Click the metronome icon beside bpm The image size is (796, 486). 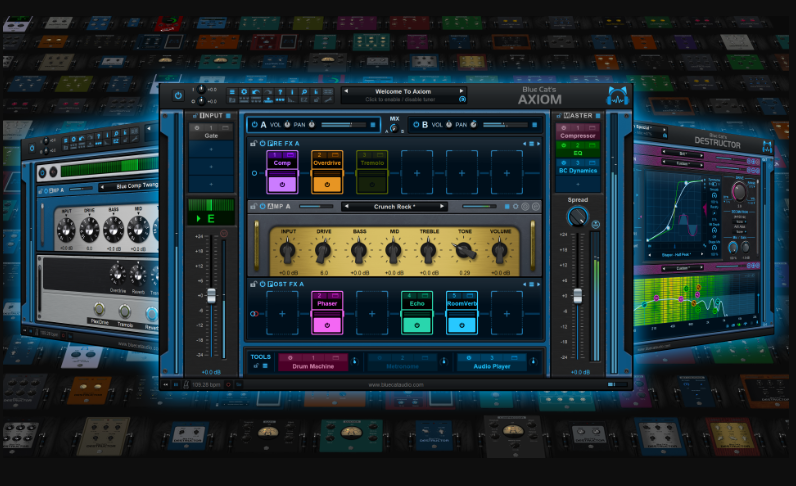coord(186,384)
